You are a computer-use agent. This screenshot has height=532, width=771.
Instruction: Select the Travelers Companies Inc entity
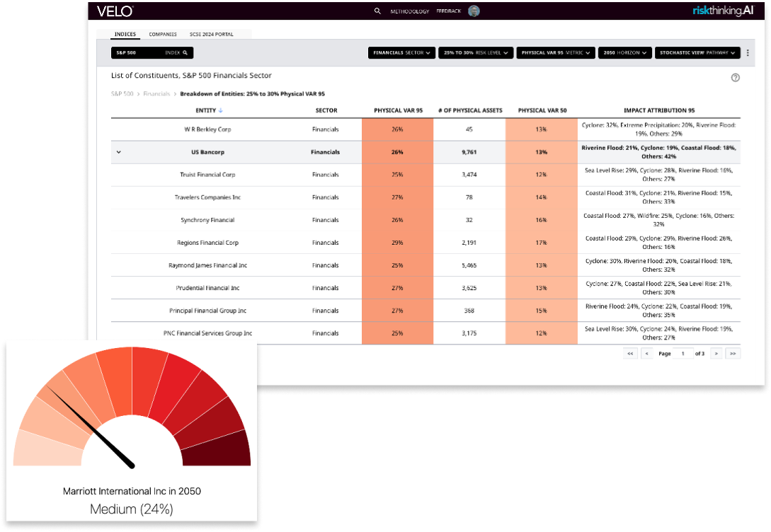point(207,197)
